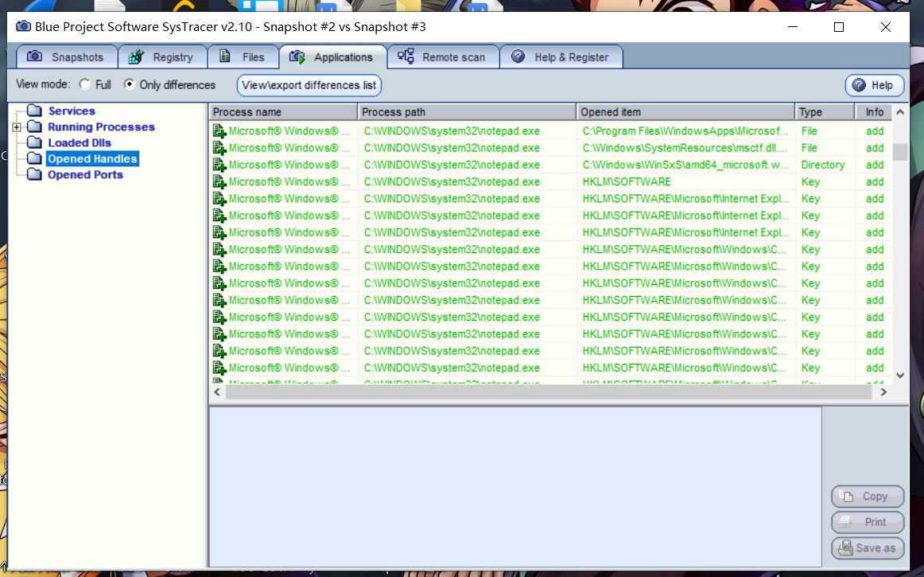Click the Remote scan network icon
This screenshot has width=924, height=577.
tap(406, 56)
